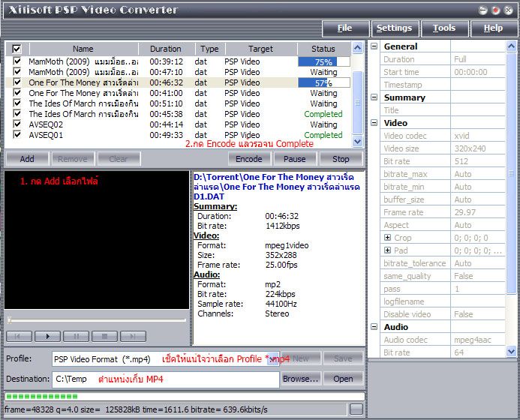
Task: Click the Clear list button
Action: tap(119, 159)
